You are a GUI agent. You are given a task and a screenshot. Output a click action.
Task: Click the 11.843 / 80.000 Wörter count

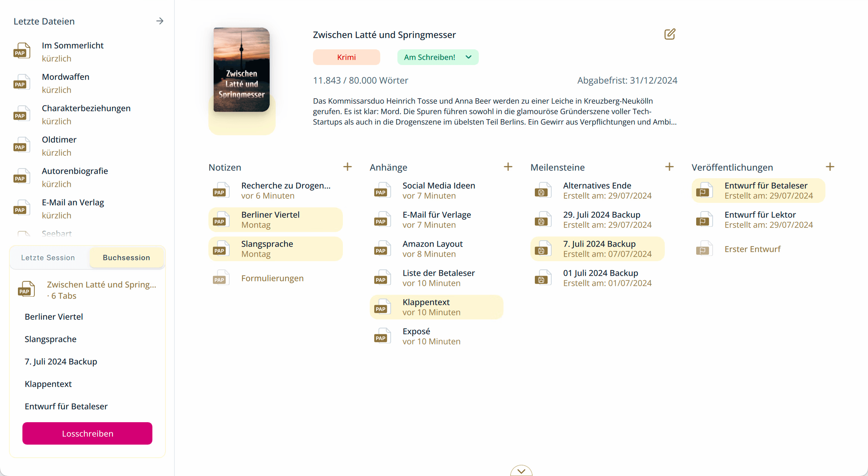click(x=360, y=80)
